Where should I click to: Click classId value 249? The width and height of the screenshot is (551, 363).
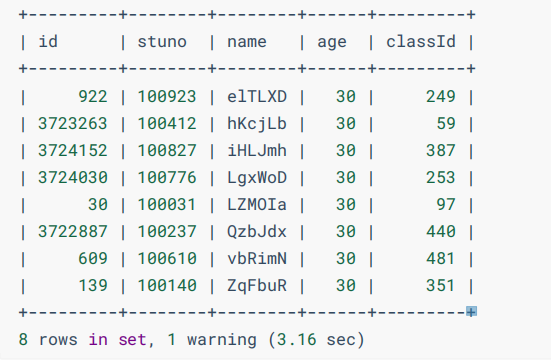pyautogui.click(x=441, y=96)
